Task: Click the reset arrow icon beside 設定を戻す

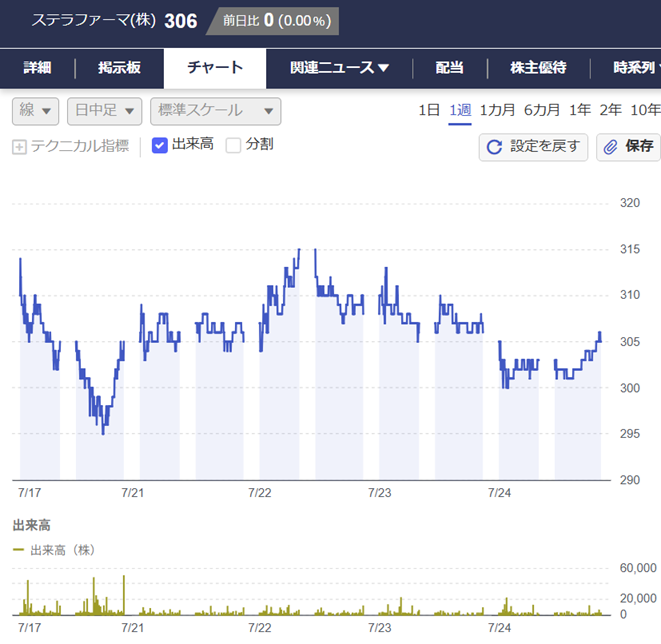Action: tap(494, 147)
